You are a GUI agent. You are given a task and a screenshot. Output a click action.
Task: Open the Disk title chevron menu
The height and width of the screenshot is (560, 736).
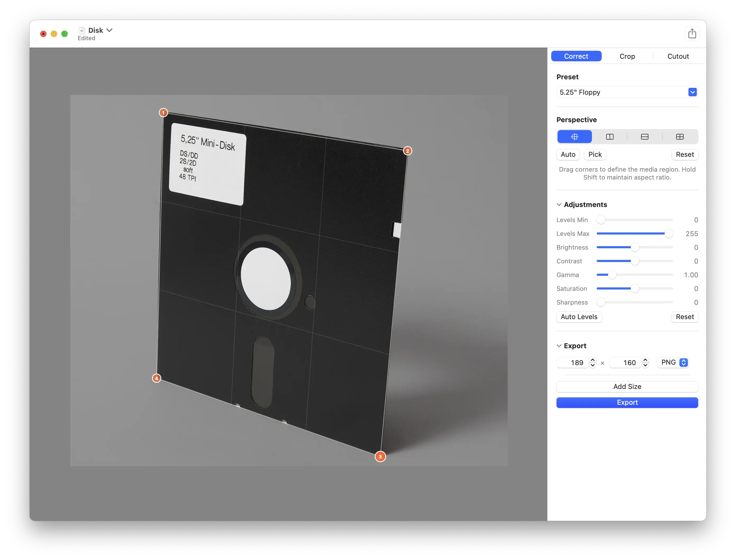click(x=110, y=30)
